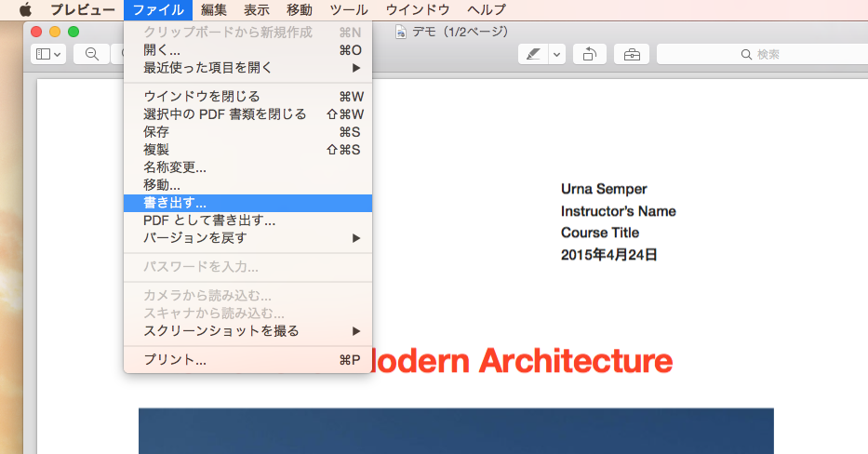Viewport: 868px width, 454px height.
Task: Choose PDF として書き出す...
Action: tap(248, 220)
